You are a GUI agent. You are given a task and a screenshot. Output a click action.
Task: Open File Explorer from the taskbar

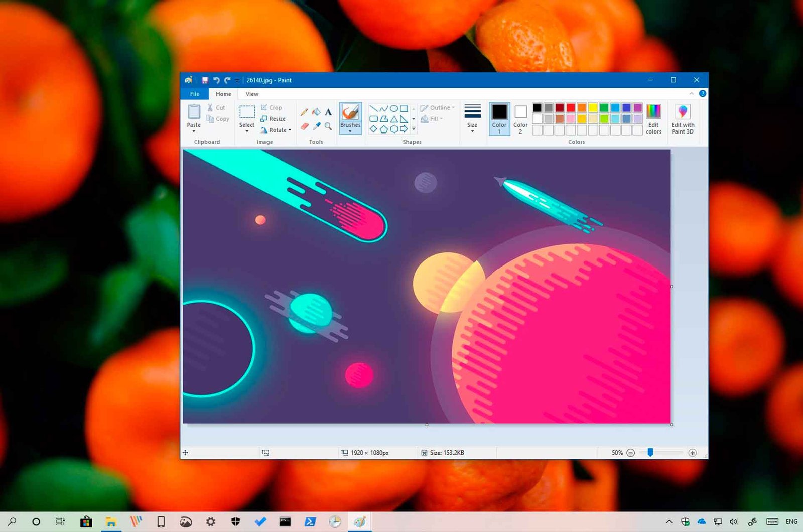tap(110, 522)
